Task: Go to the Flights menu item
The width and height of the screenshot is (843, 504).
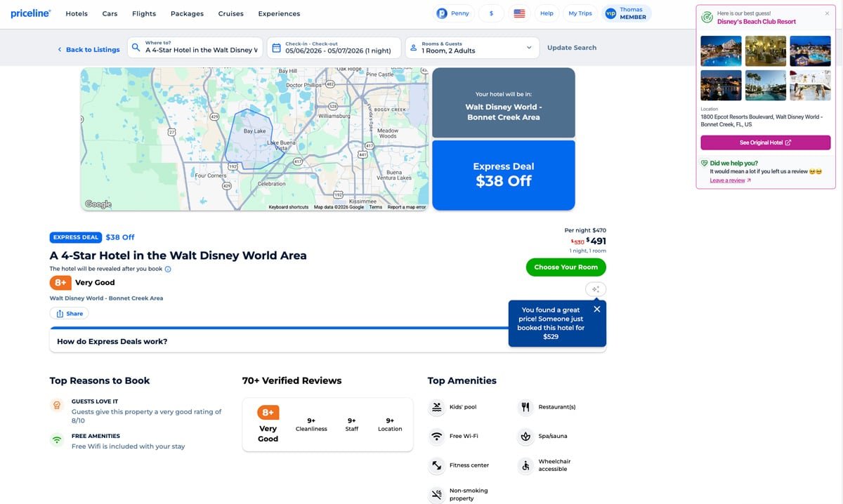Action: pos(144,13)
